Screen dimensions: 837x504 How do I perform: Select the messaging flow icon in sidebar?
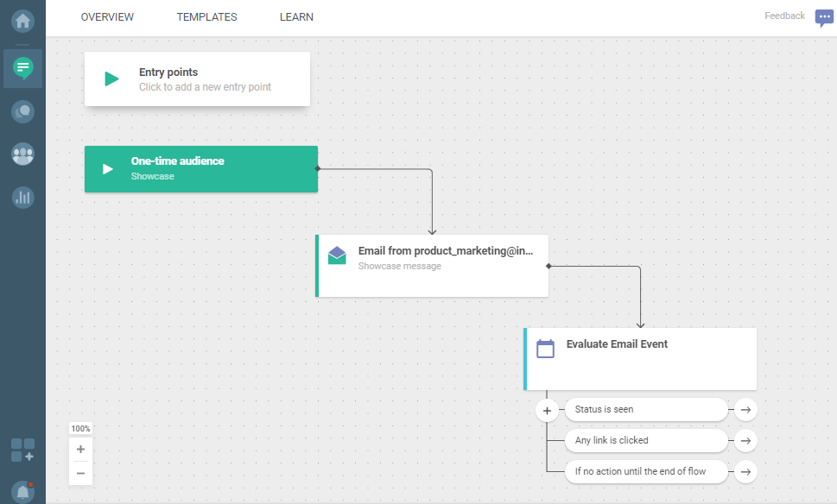22,68
